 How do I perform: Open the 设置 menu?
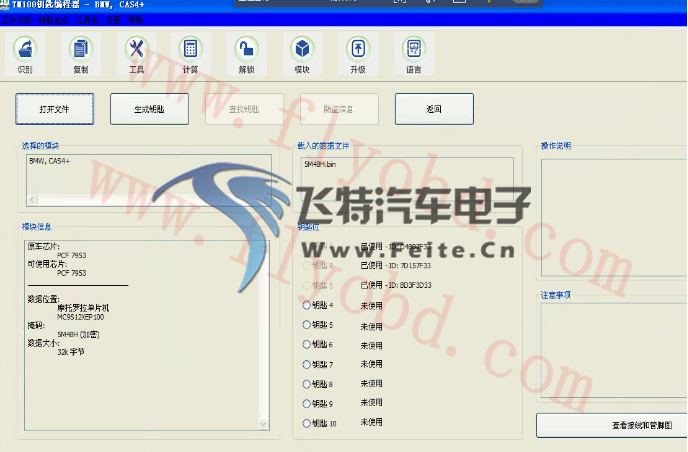click(113, 20)
